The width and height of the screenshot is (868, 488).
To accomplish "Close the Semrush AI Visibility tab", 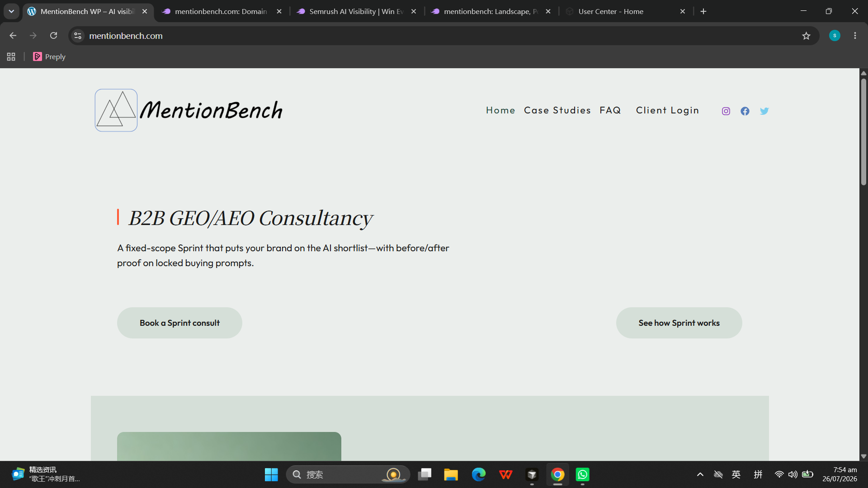I will [x=414, y=11].
